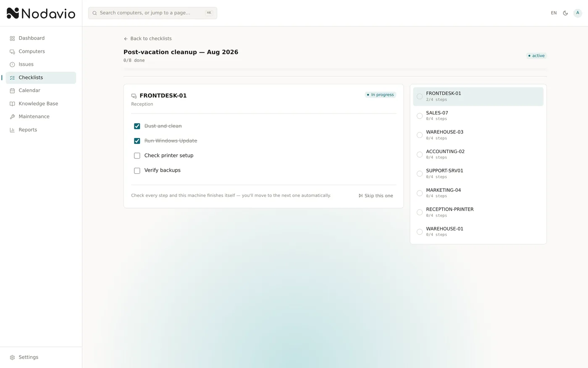This screenshot has height=368, width=588.
Task: Click the Nodavio logo
Action: pyautogui.click(x=41, y=13)
